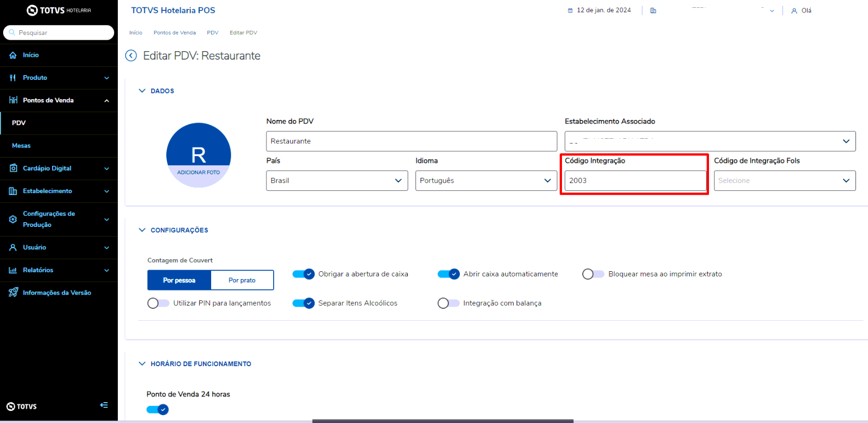
Task: Collapse the CONFIGURAÇÕES section
Action: [142, 230]
